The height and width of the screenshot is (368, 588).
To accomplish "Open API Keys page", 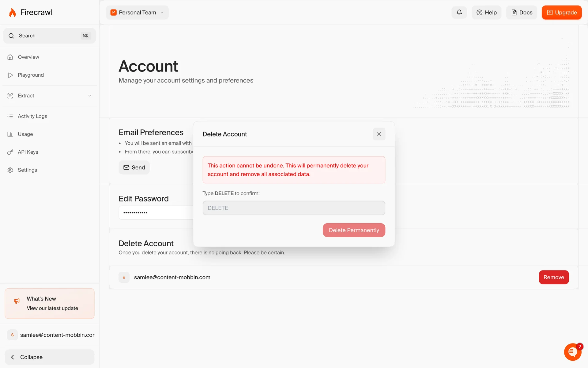I will (x=28, y=152).
